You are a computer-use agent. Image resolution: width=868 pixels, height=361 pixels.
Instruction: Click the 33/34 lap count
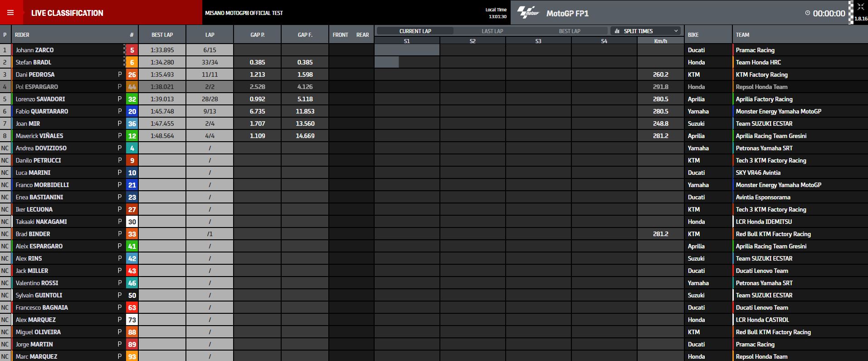coord(210,62)
